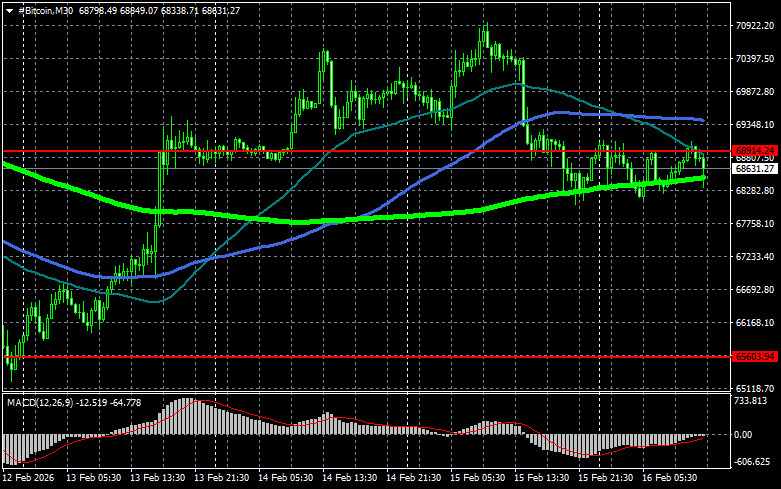Select the lower red horizontal line at 65603.94
781x489 pixels.
tap(367, 357)
